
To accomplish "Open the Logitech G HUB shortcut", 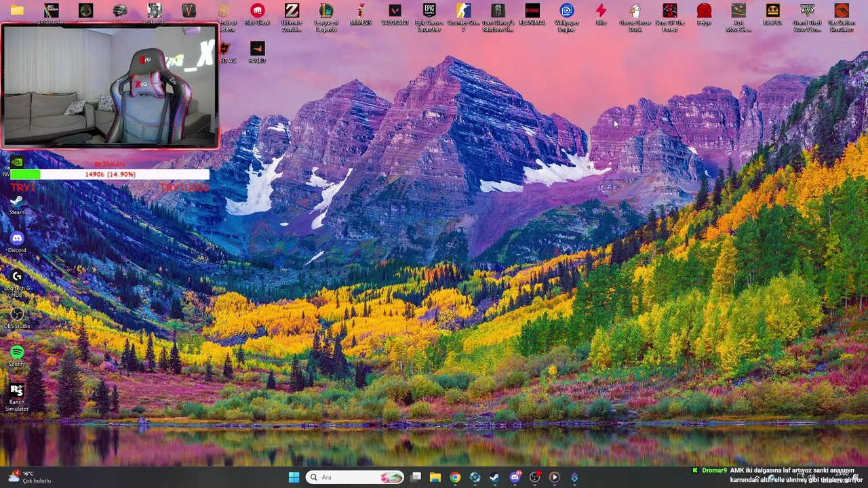I will [17, 283].
